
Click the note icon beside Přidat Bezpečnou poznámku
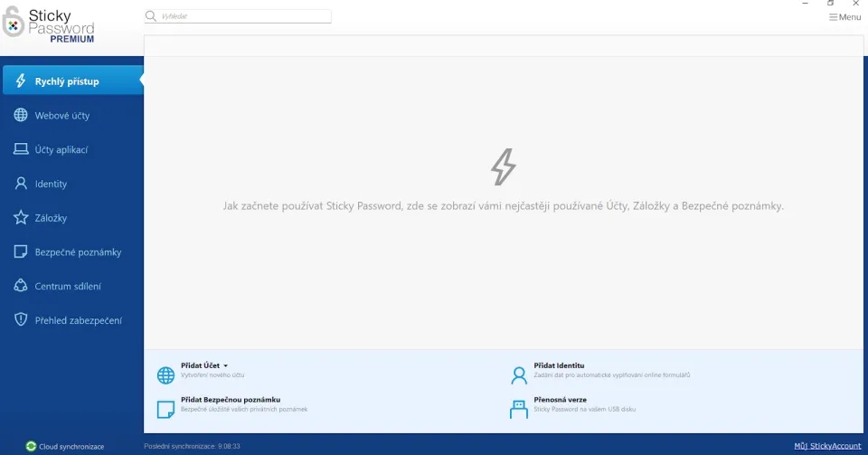(x=165, y=409)
